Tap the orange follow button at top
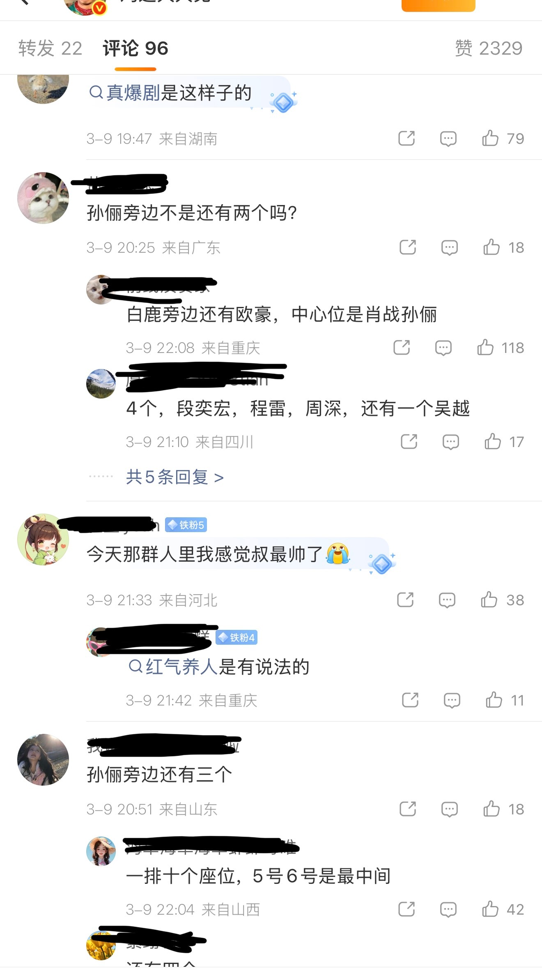Image resolution: width=542 pixels, height=980 pixels. (438, 4)
